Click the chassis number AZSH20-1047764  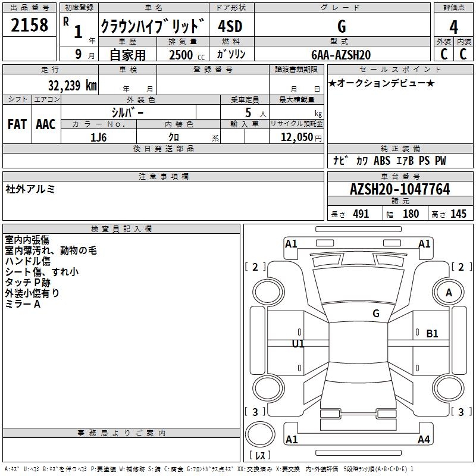400,189
